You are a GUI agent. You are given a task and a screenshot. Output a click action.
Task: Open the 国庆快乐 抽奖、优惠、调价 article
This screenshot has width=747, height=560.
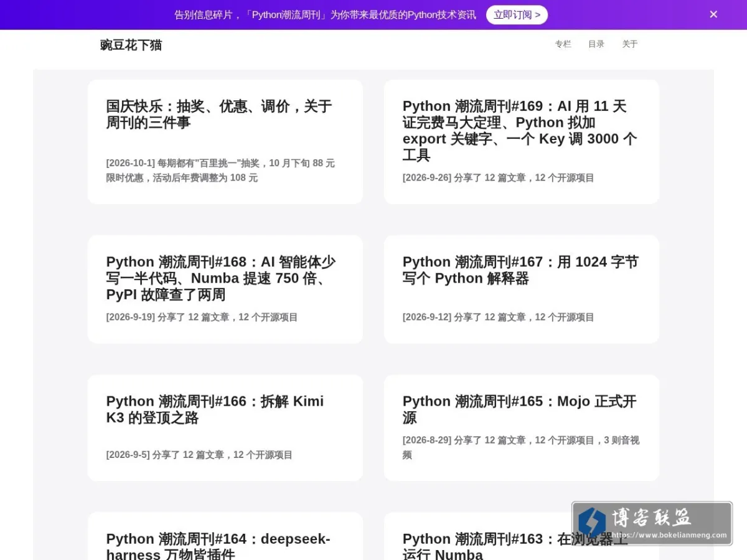point(219,114)
